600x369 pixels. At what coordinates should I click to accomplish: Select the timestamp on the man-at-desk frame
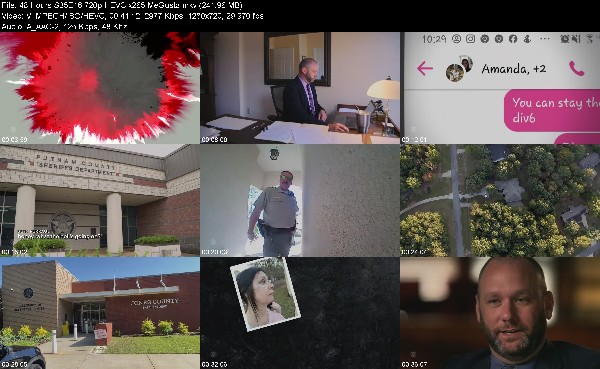[x=214, y=140]
